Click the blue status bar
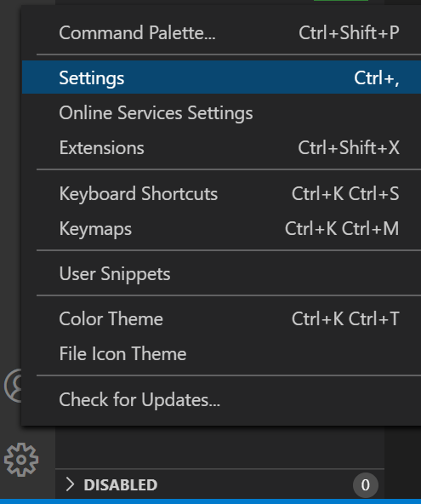421x504 pixels. [210, 501]
